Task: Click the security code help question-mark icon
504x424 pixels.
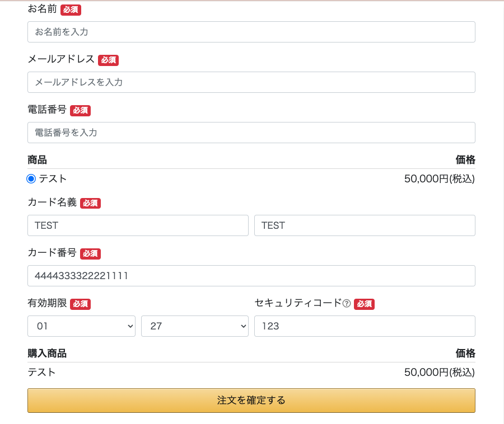Action: click(347, 303)
